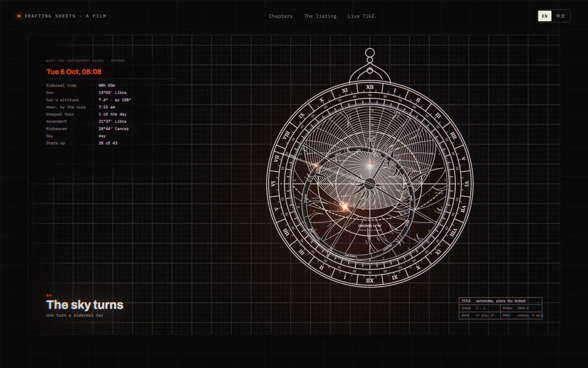The image size is (588, 368).
Task: Click the DRAFTING SHEETS · A FILM title
Action: [x=65, y=16]
